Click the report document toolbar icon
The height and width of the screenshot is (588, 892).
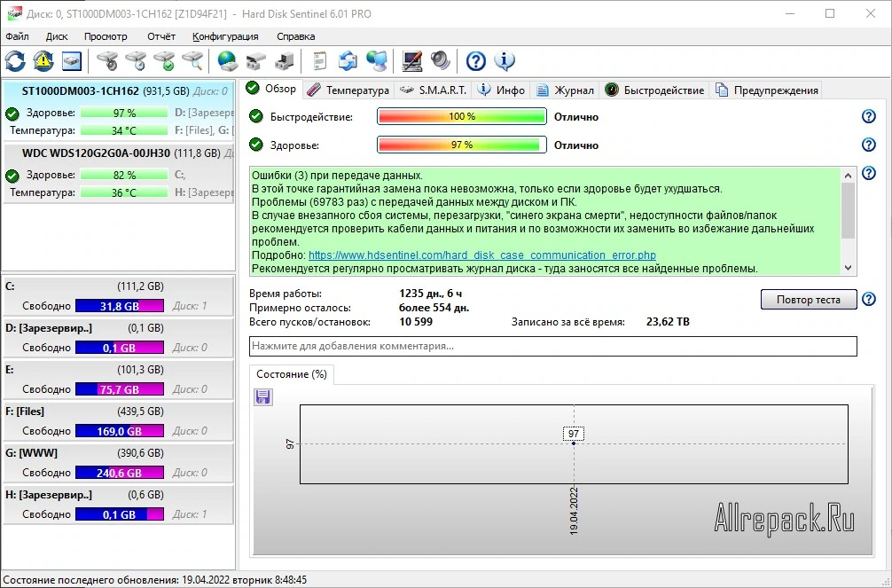(x=320, y=61)
